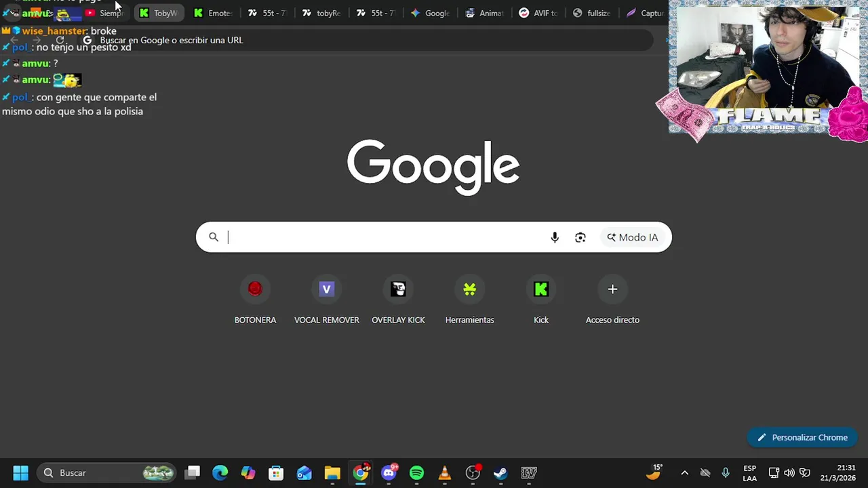Launch Microsoft Edge from the taskbar

click(x=220, y=473)
